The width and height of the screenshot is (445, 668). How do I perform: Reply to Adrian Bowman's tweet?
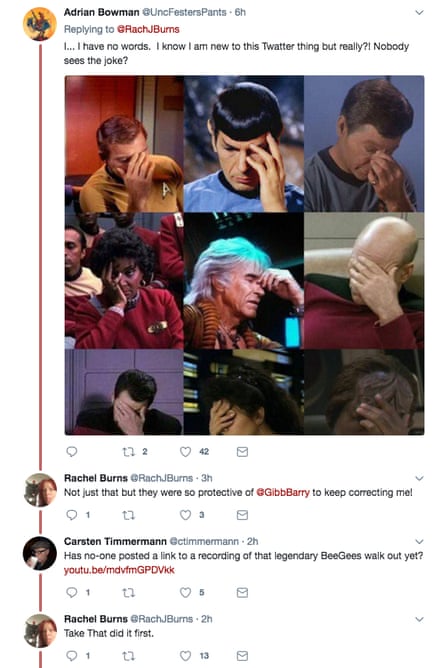tap(72, 451)
